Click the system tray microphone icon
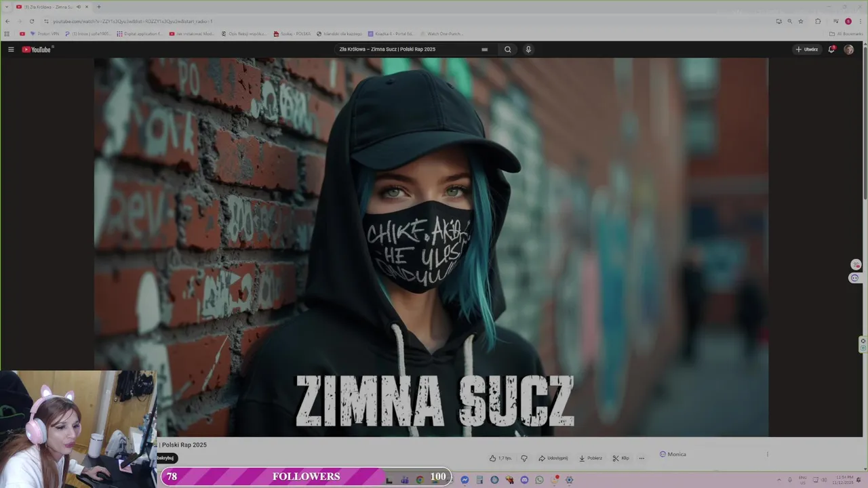Image resolution: width=868 pixels, height=488 pixels. (x=790, y=480)
